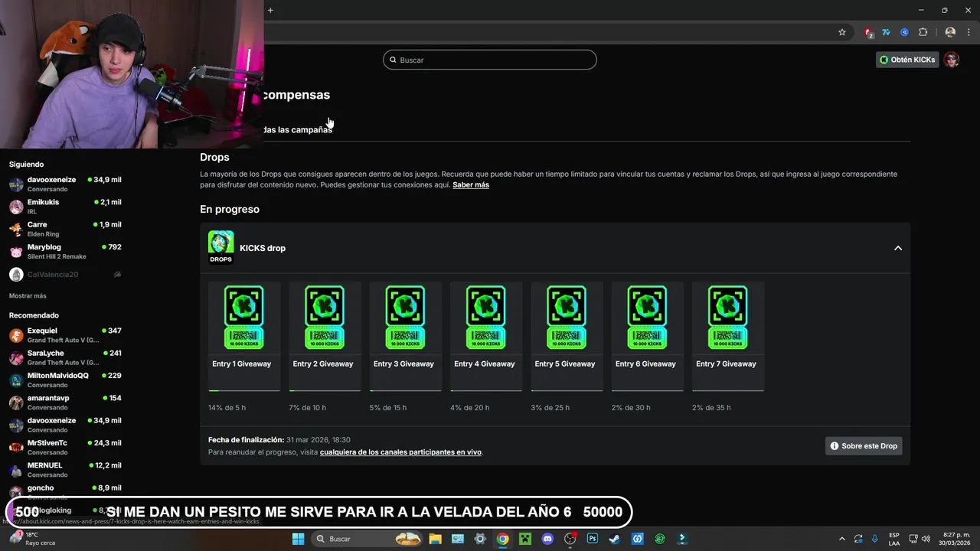Screen dimensions: 980x551
Task: Click the Sobre este Drop button
Action: point(864,446)
